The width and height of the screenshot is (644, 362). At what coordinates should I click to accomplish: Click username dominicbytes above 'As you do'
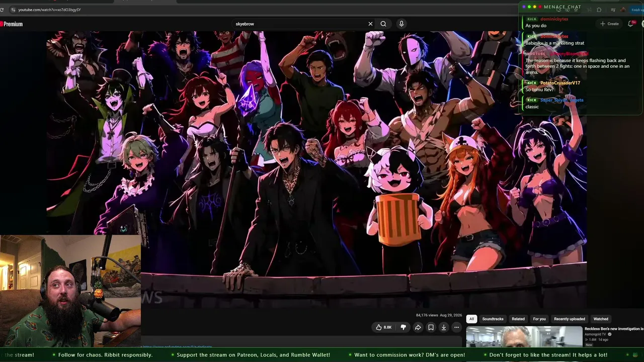click(x=554, y=19)
